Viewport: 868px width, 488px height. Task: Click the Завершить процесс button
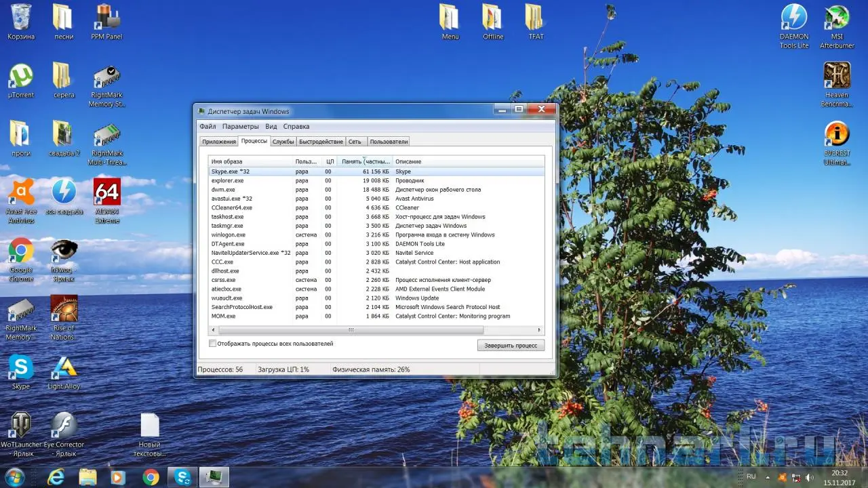510,346
